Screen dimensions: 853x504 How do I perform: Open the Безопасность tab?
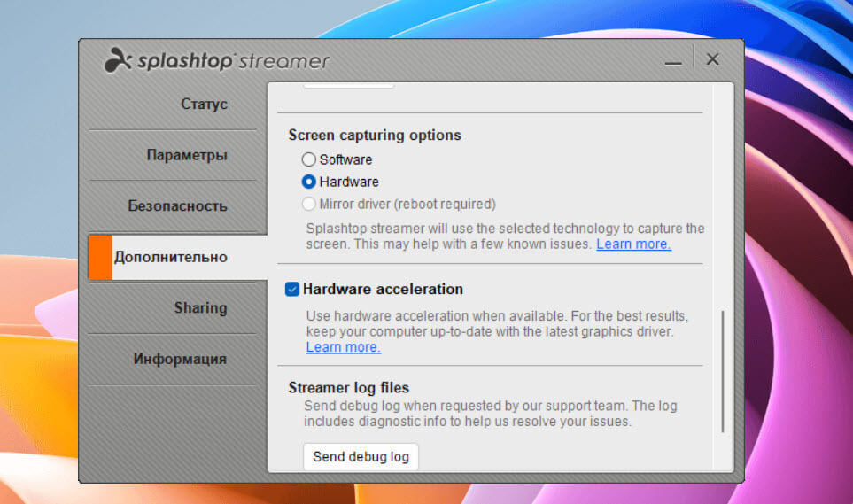pos(177,206)
